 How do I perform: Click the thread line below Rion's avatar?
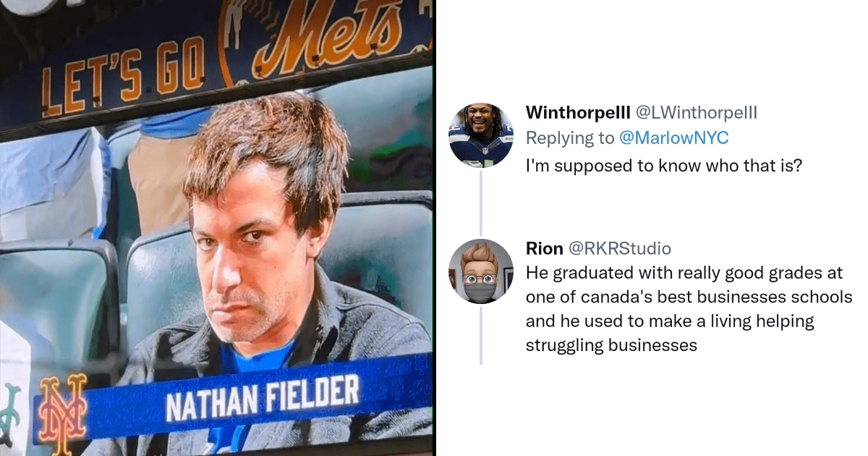[x=481, y=334]
